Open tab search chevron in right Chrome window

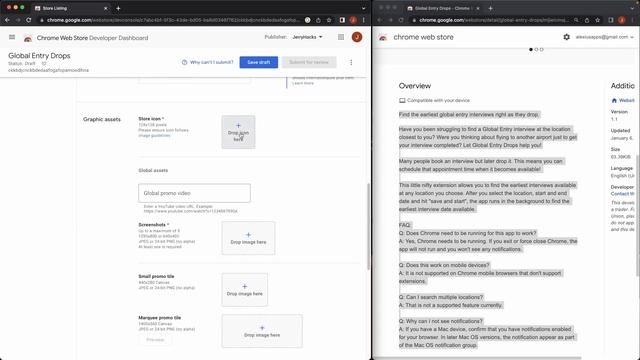tap(632, 8)
